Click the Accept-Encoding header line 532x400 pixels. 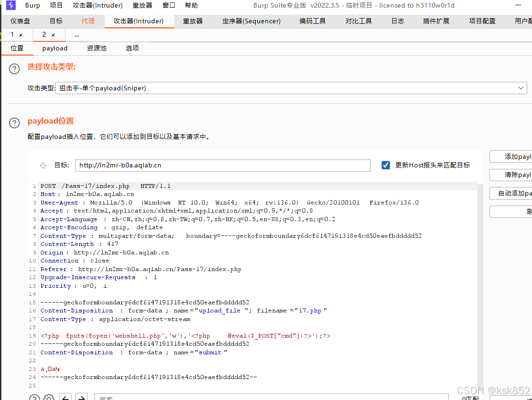101,227
